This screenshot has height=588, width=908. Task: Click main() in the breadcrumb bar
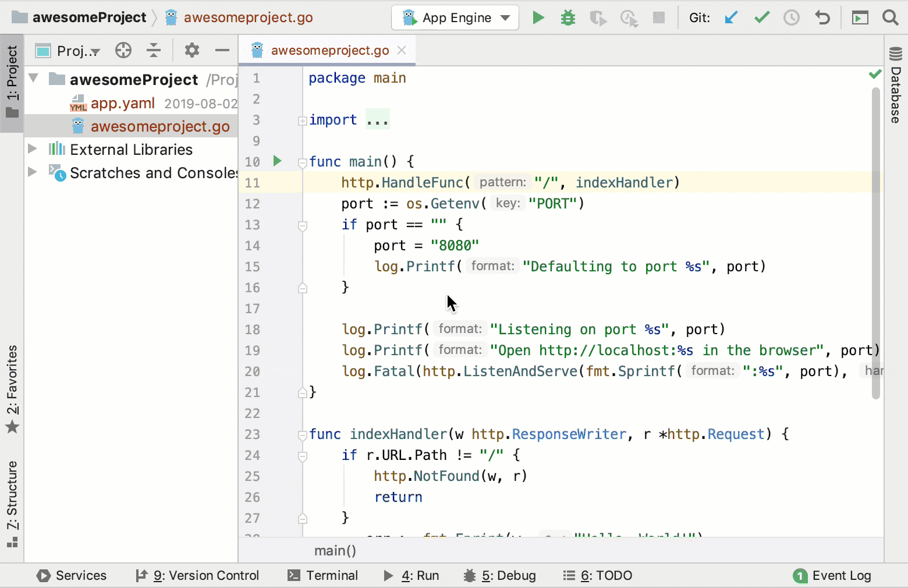[335, 550]
